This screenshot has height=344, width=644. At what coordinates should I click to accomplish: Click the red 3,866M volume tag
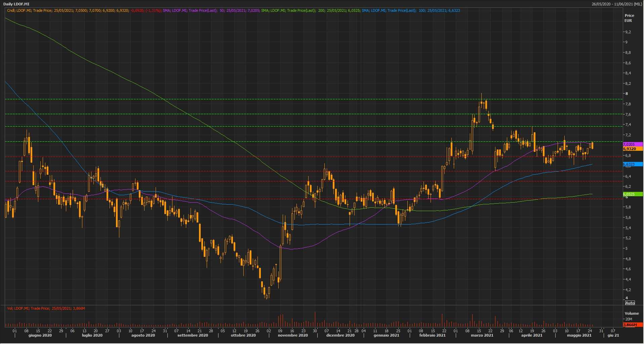point(632,325)
